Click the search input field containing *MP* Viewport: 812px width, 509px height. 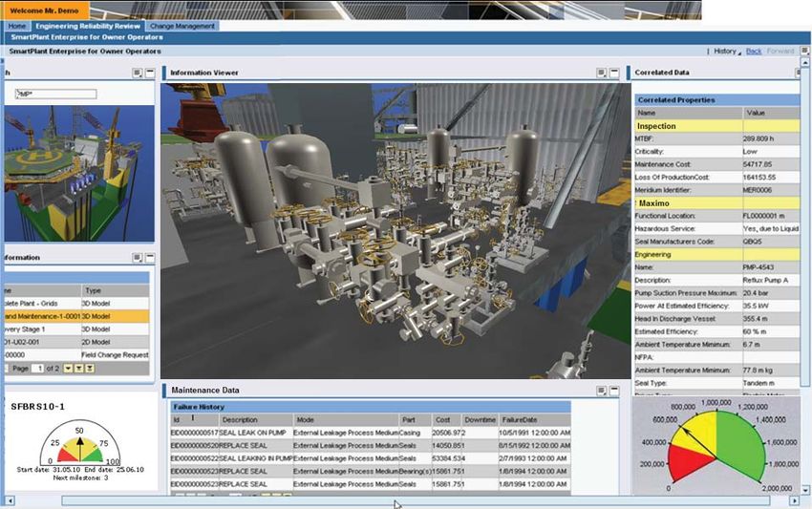(56, 94)
